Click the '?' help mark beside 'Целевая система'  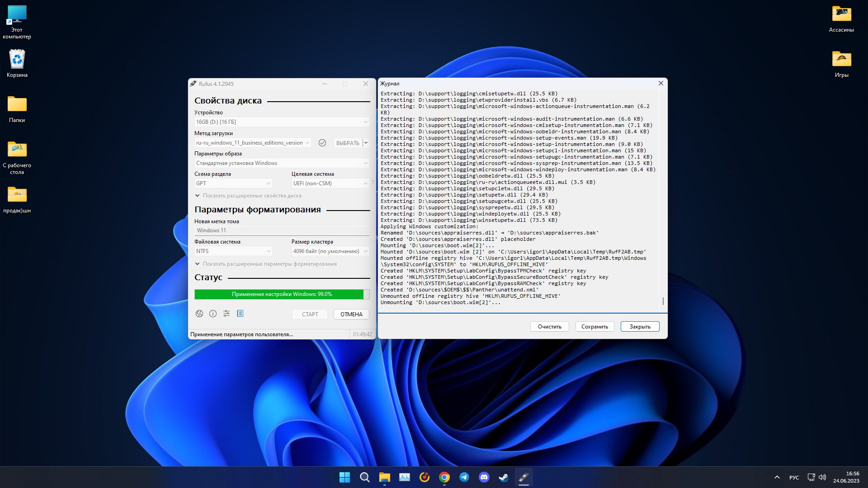coord(373,183)
